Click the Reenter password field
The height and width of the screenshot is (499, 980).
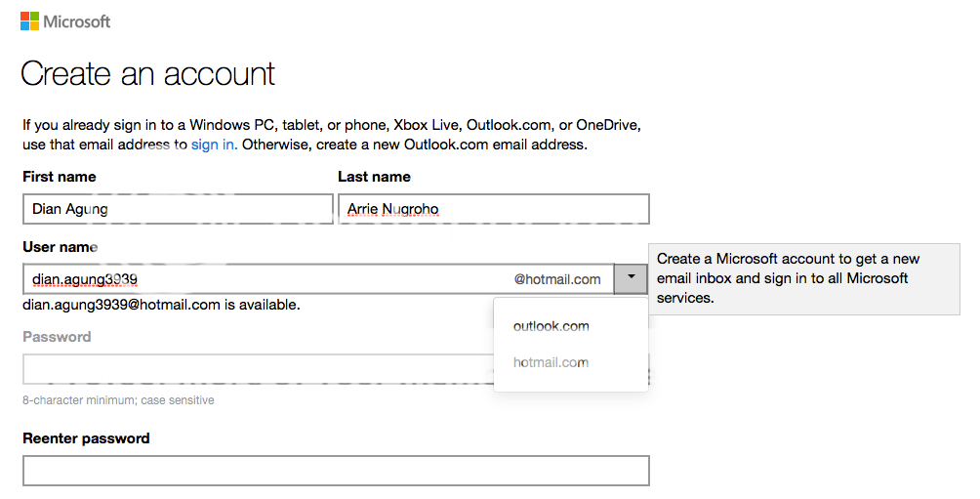pyautogui.click(x=336, y=471)
